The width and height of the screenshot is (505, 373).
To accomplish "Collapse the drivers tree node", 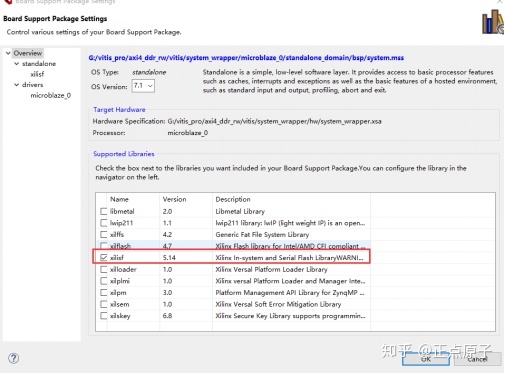I will (x=16, y=85).
